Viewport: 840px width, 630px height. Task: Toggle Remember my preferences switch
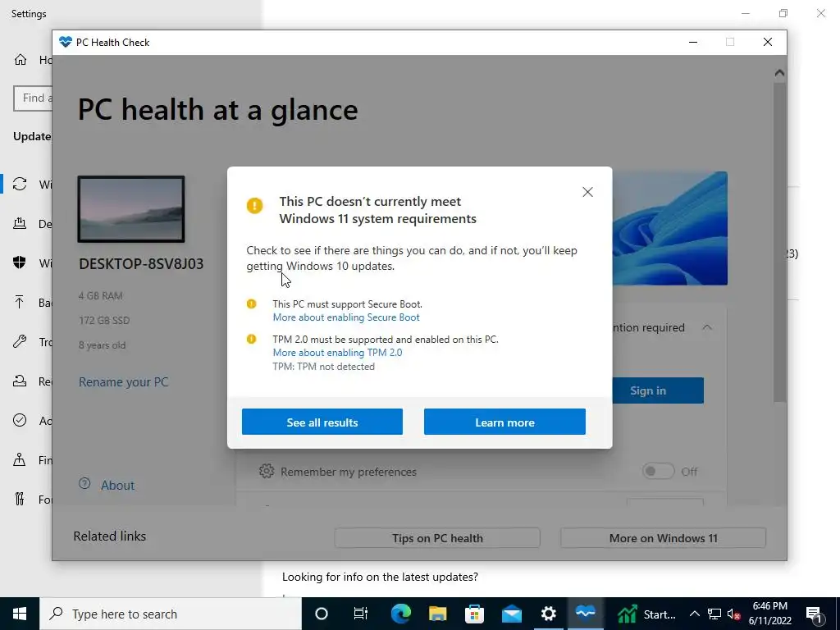tap(658, 472)
